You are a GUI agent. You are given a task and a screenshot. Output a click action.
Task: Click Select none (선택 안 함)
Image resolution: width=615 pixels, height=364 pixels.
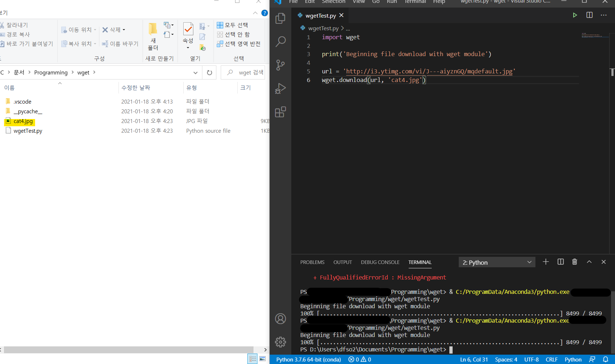click(x=233, y=34)
